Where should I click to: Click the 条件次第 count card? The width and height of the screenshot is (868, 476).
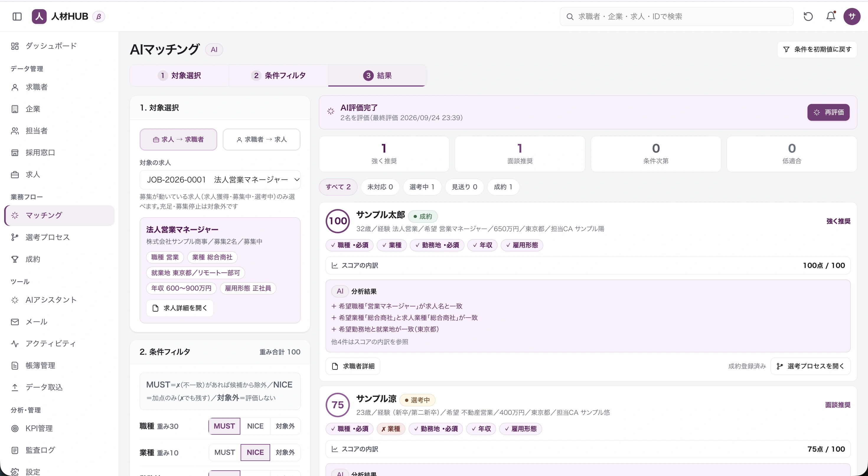click(656, 154)
